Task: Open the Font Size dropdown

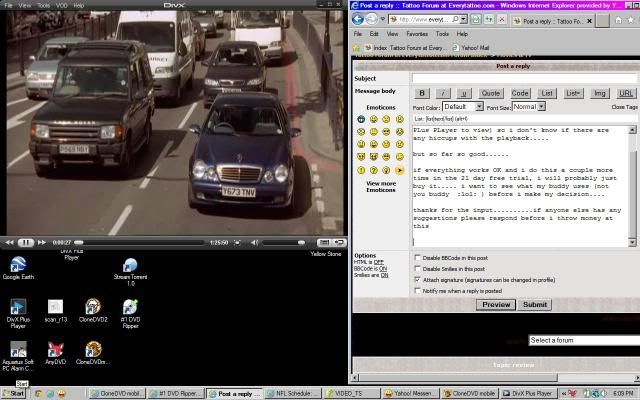Action: (529, 107)
